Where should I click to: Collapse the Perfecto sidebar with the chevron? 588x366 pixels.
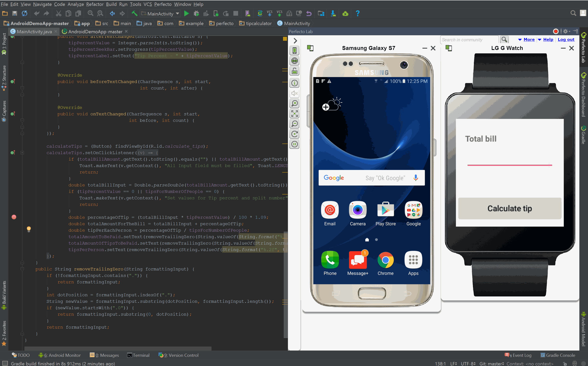pyautogui.click(x=295, y=41)
